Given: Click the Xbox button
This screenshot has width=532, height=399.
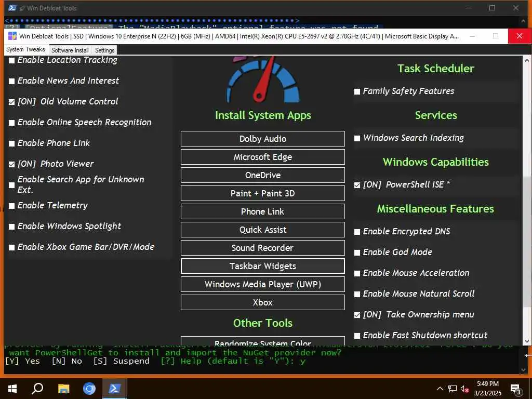Looking at the screenshot, I should pyautogui.click(x=262, y=302).
